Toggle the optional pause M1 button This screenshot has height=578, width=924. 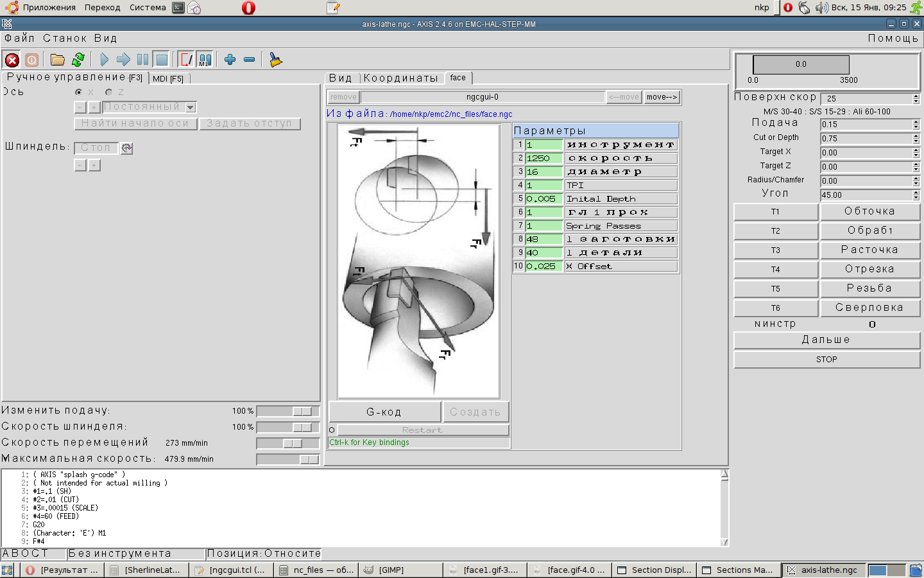(205, 60)
